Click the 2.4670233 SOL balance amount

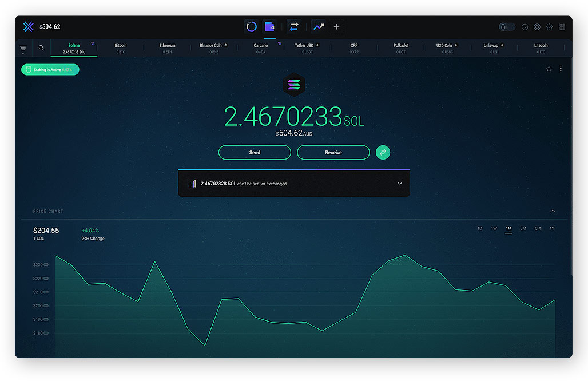[x=294, y=116]
